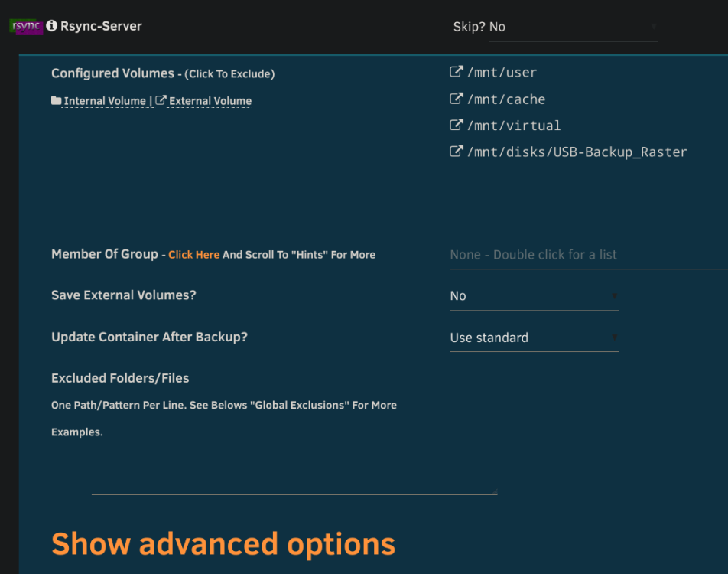Click the Save External Volumes? label
This screenshot has width=728, height=574.
pos(124,295)
